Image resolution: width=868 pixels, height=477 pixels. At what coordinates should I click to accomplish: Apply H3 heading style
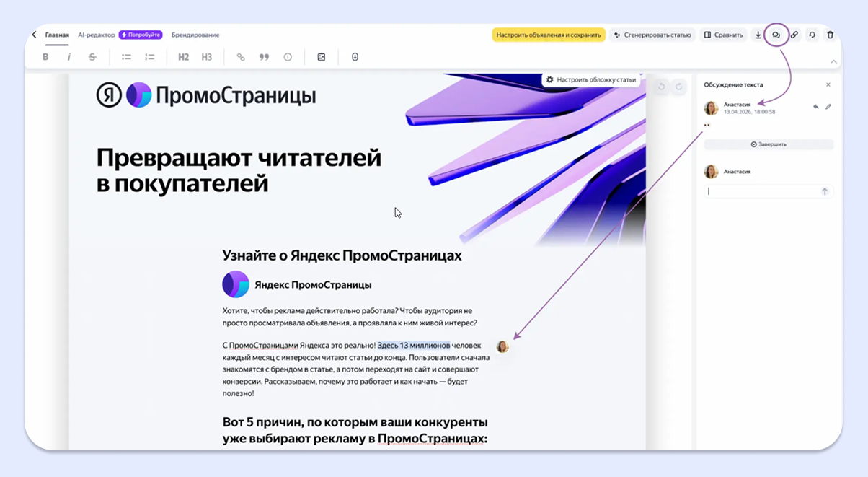[x=207, y=56]
